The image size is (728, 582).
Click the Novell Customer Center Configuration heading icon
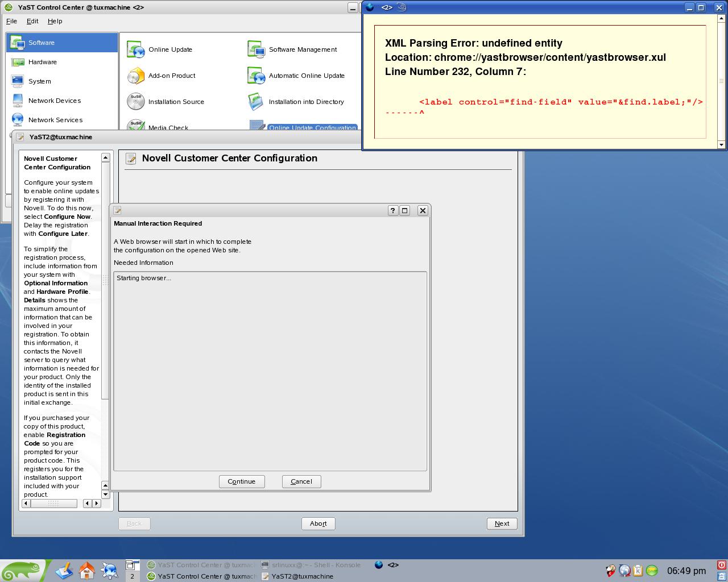click(x=131, y=159)
